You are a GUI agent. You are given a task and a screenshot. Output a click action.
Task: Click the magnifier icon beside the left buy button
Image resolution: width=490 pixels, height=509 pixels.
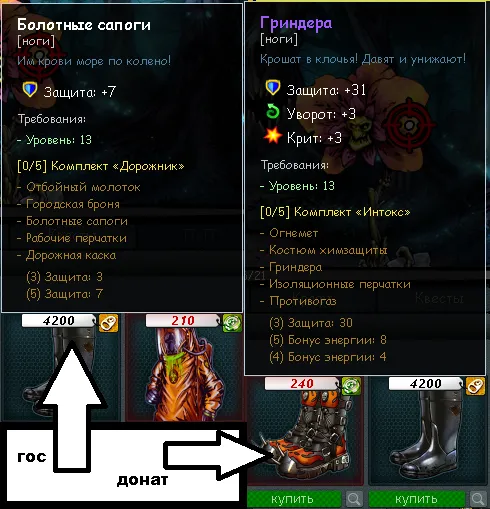coord(354,499)
